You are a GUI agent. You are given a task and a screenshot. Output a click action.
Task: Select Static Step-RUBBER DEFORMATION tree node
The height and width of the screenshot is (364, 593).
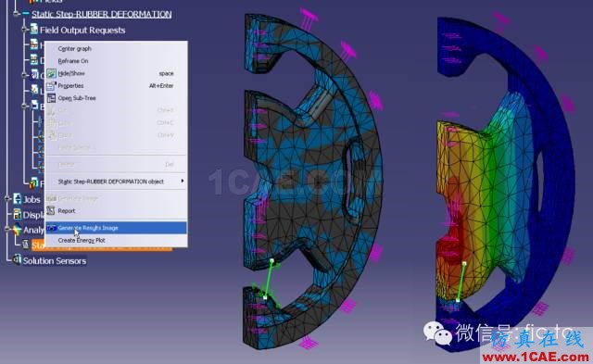tap(101, 15)
